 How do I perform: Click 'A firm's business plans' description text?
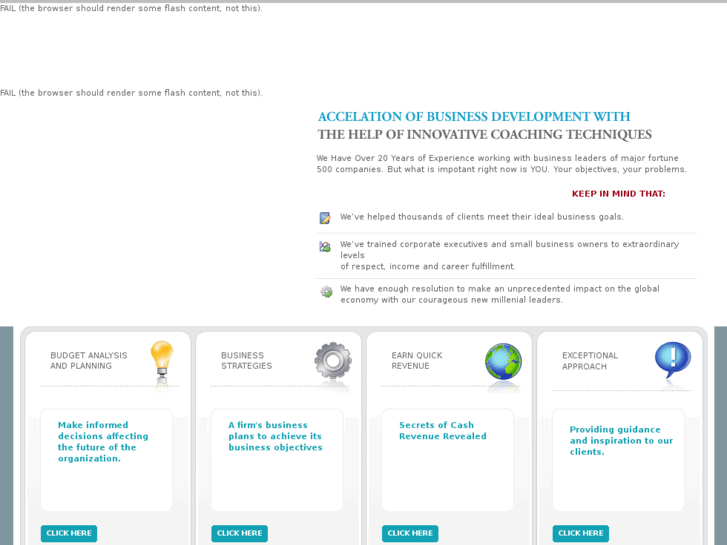point(275,436)
